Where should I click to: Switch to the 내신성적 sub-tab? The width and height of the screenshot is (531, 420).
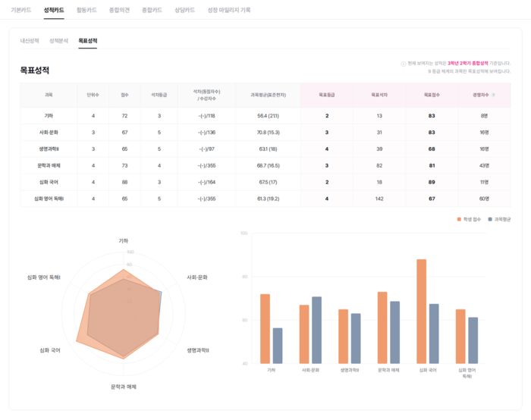pyautogui.click(x=30, y=41)
